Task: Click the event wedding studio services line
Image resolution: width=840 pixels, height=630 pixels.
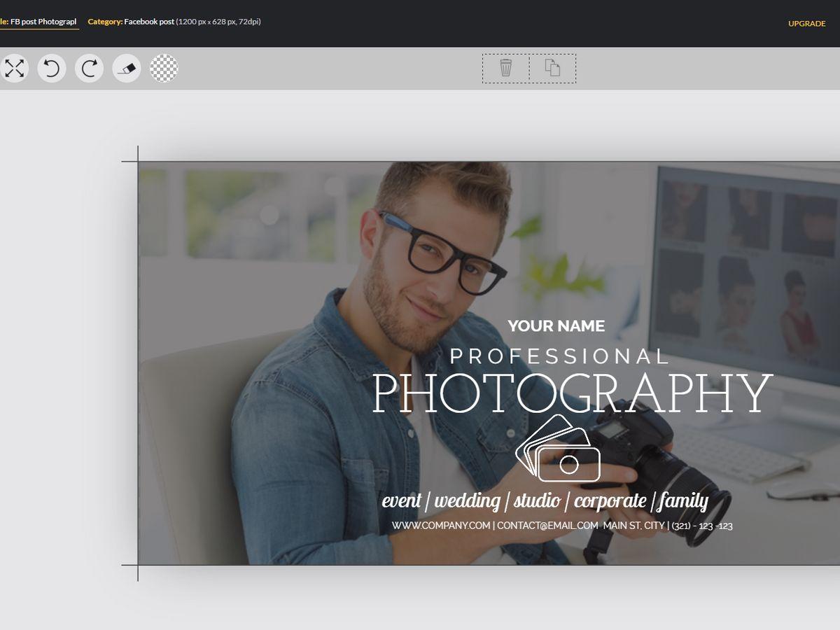Action: pyautogui.click(x=545, y=501)
